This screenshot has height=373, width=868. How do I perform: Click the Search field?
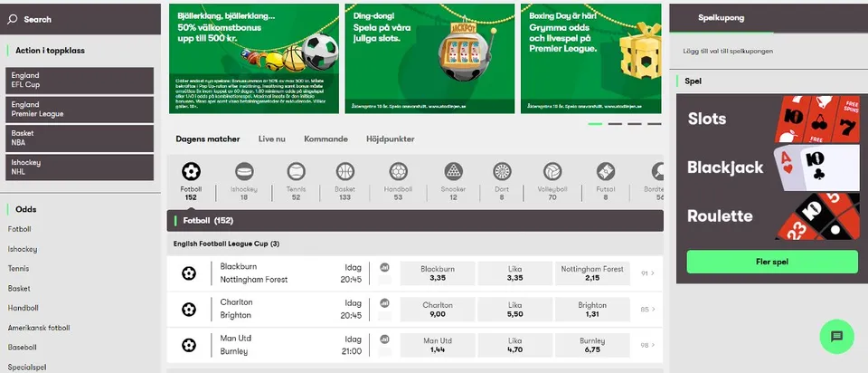tap(80, 18)
